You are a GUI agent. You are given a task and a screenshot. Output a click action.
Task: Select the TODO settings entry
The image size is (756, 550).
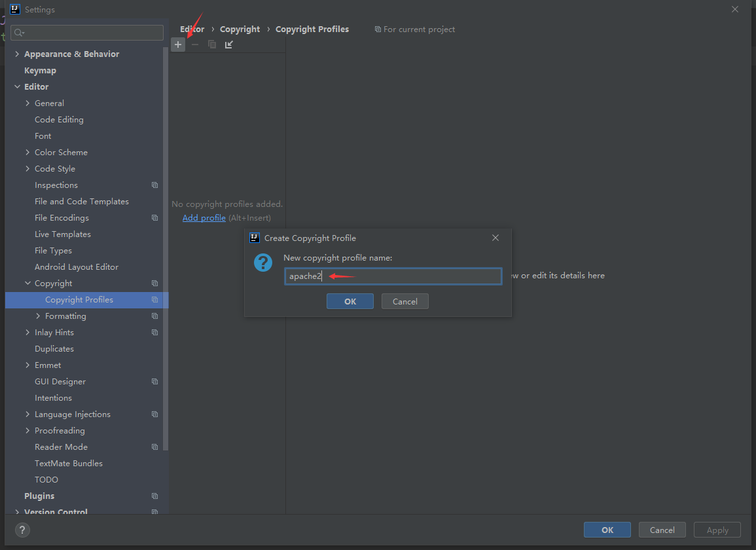click(46, 479)
